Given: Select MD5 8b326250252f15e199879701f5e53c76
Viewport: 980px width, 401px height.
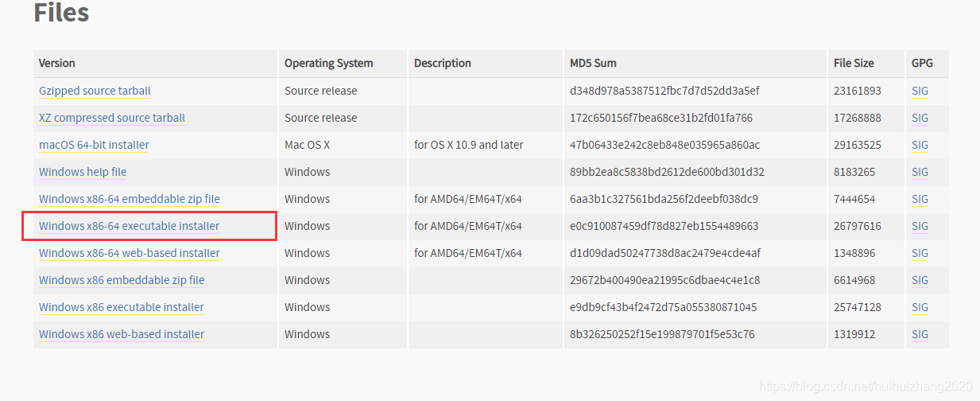Looking at the screenshot, I should [662, 334].
